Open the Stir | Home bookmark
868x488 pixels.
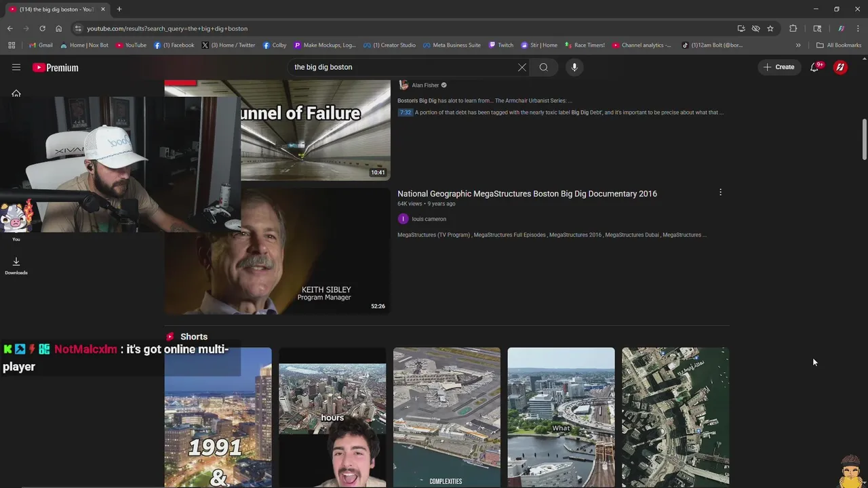coord(539,45)
